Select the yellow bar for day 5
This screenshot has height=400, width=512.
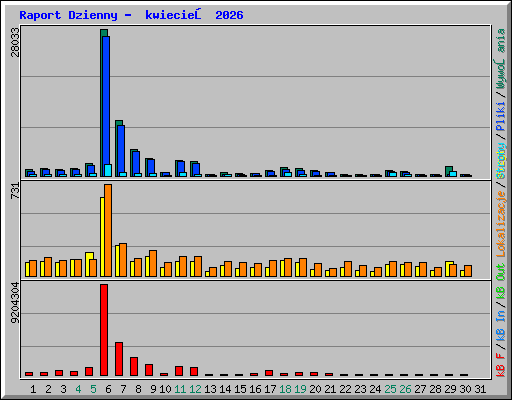[89, 264]
